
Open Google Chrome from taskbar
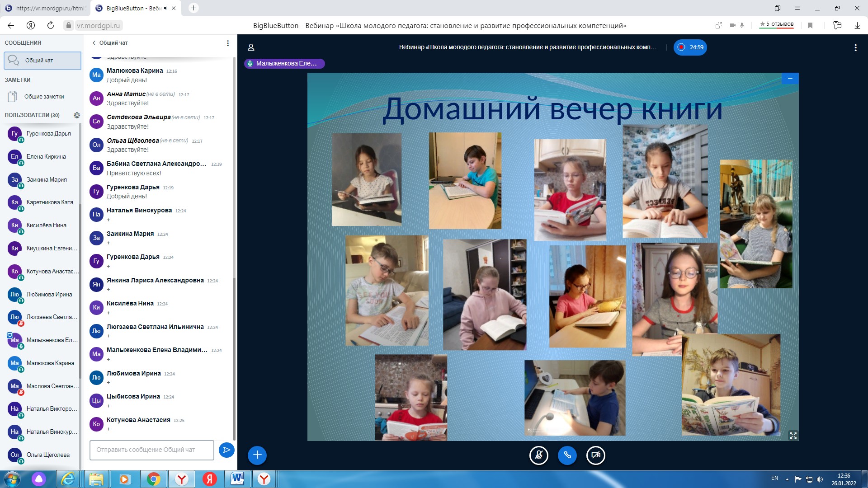pyautogui.click(x=153, y=479)
